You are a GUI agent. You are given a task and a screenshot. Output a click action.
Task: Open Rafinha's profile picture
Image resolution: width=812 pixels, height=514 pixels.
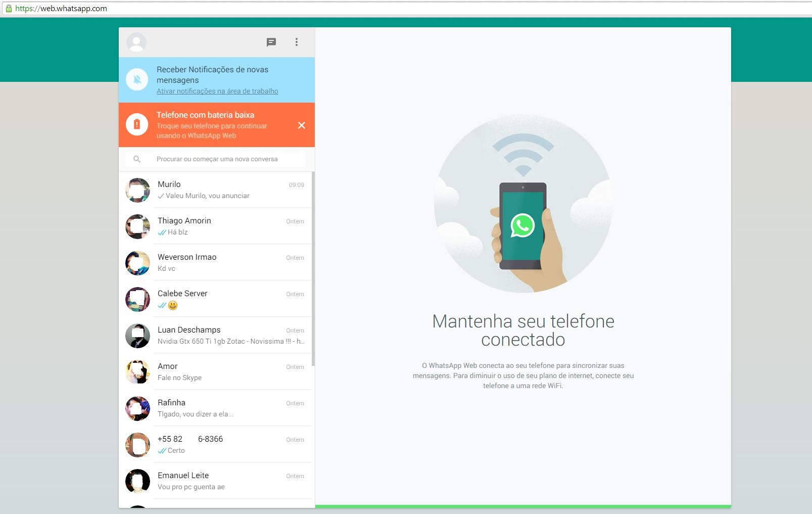pos(137,408)
